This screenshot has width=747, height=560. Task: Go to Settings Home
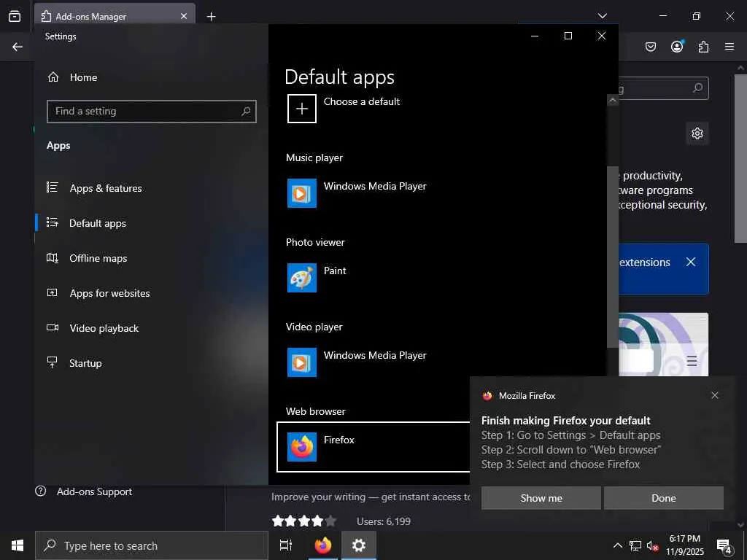point(72,77)
